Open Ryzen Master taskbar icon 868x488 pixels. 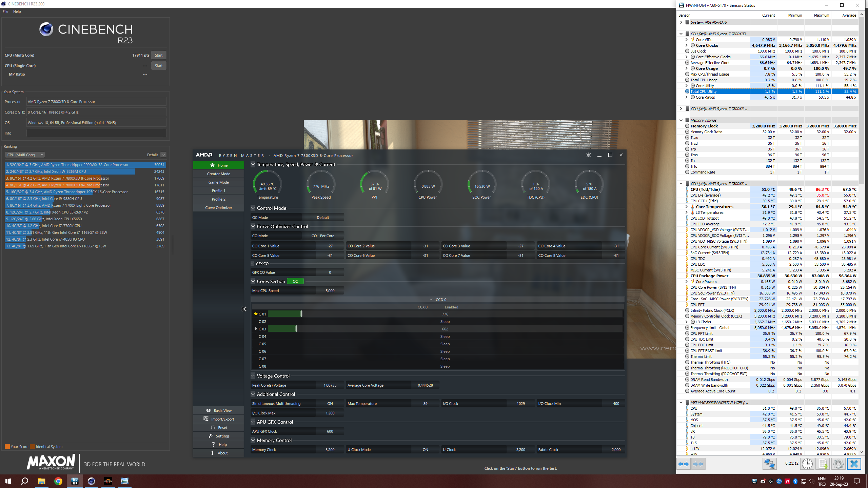click(x=108, y=481)
